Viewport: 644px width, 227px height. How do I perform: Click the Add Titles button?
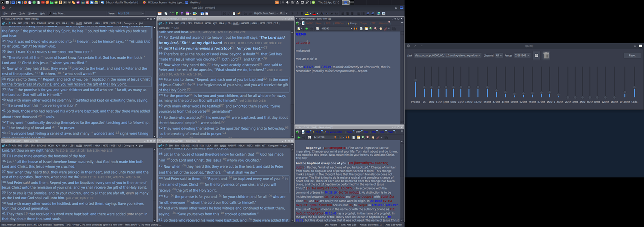57,13
